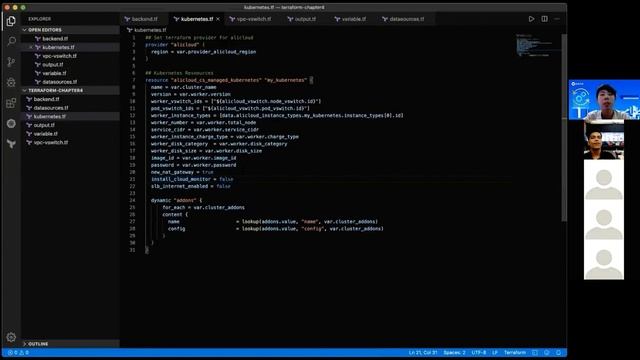Screen dimensions: 640x360
Task: Click errors and warnings count in status bar
Action: pos(18,353)
